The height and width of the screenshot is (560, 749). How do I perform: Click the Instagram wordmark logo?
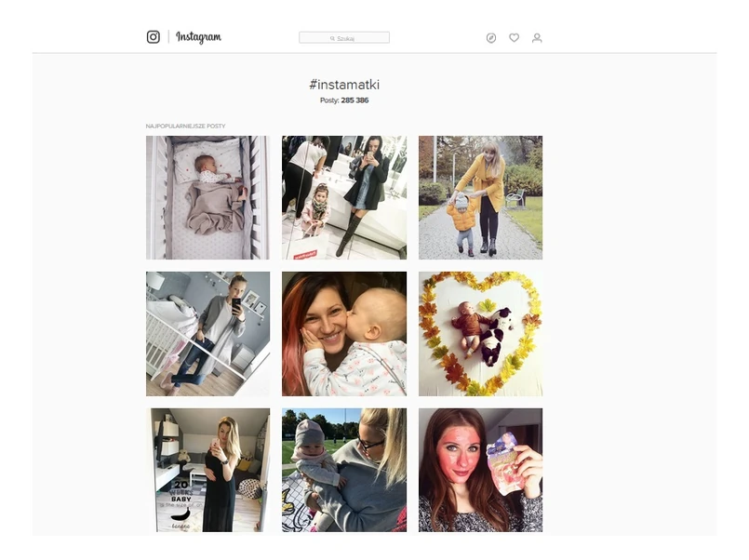pos(199,37)
